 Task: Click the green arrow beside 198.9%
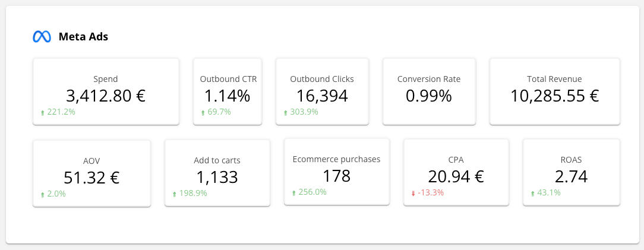point(174,194)
